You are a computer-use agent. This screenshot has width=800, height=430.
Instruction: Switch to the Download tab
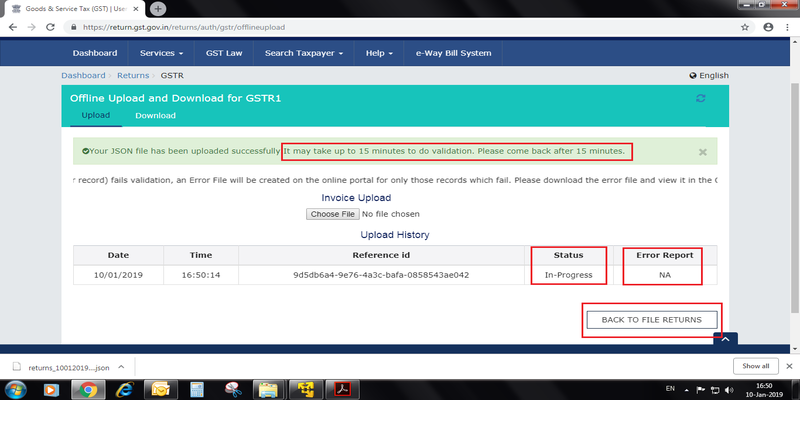click(x=156, y=116)
